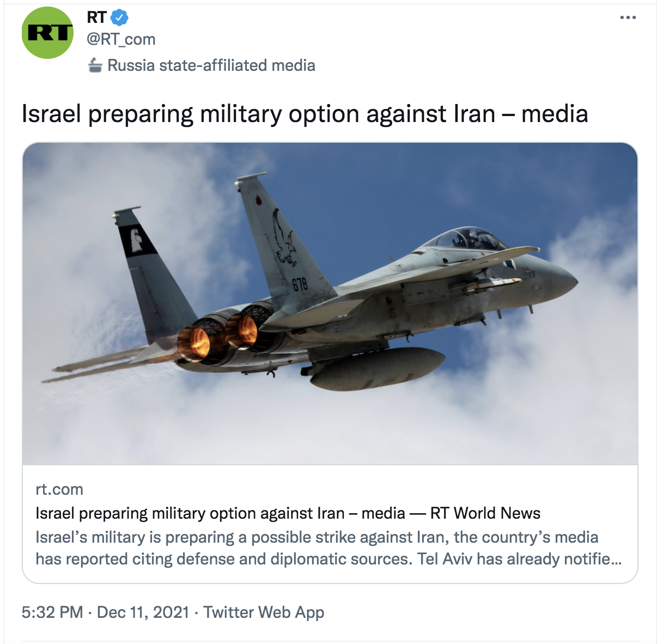Open the three-dot more options menu

(628, 17)
